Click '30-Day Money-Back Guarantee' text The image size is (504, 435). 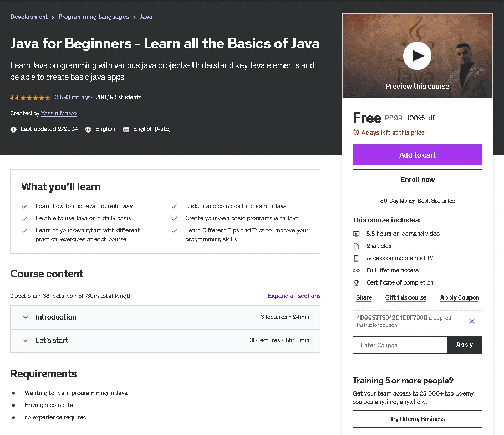[x=417, y=201]
